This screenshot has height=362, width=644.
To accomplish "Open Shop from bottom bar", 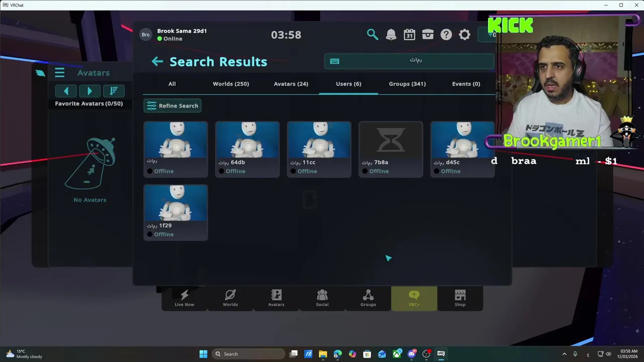I will (460, 298).
